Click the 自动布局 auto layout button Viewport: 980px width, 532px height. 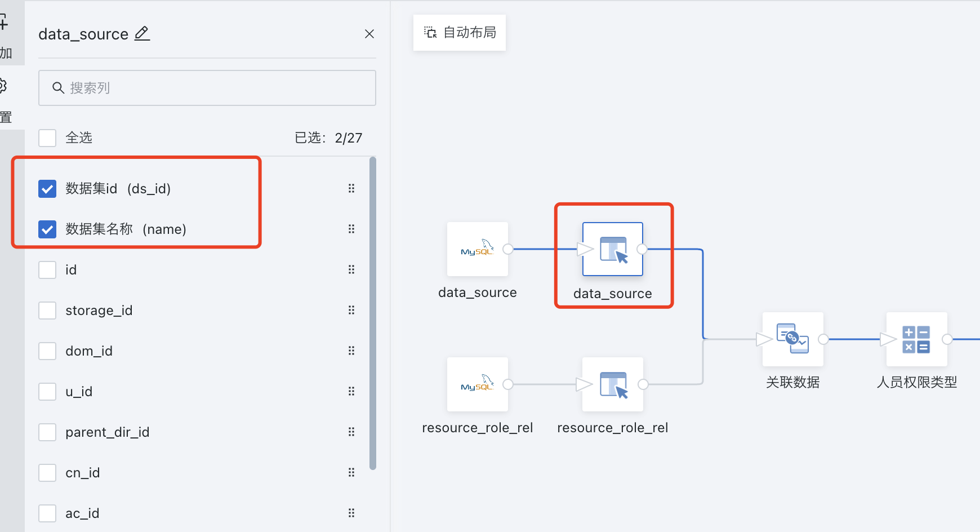coord(460,33)
